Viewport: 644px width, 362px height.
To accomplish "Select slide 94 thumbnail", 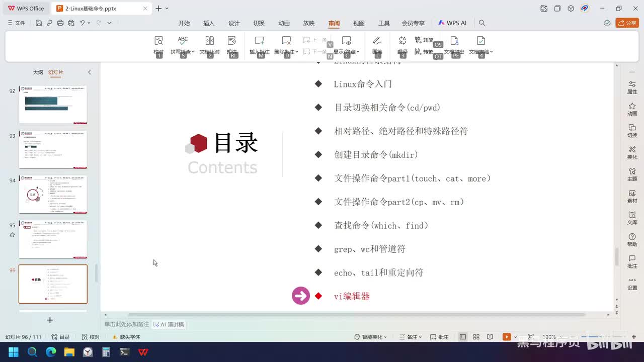I will 53,195.
